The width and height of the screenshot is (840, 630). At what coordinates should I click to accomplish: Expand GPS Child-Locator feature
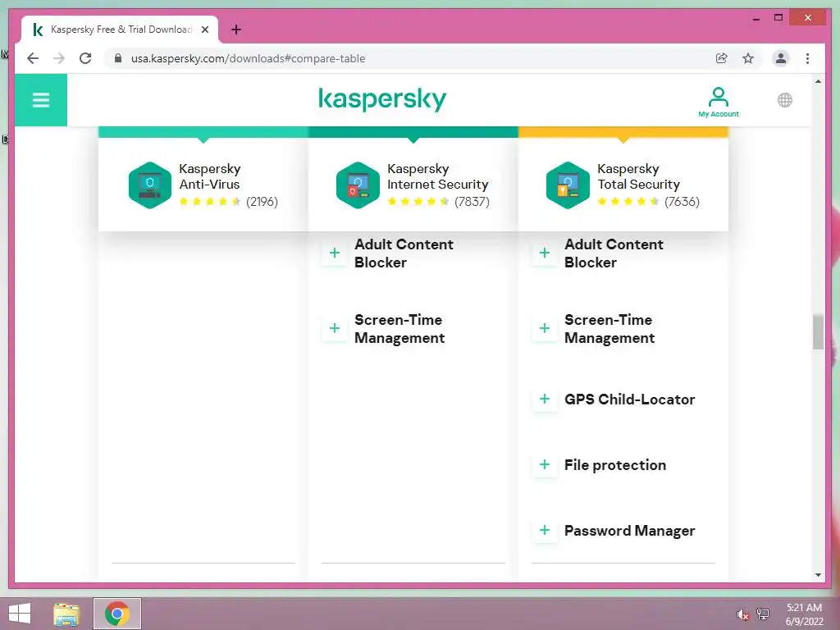click(x=545, y=399)
